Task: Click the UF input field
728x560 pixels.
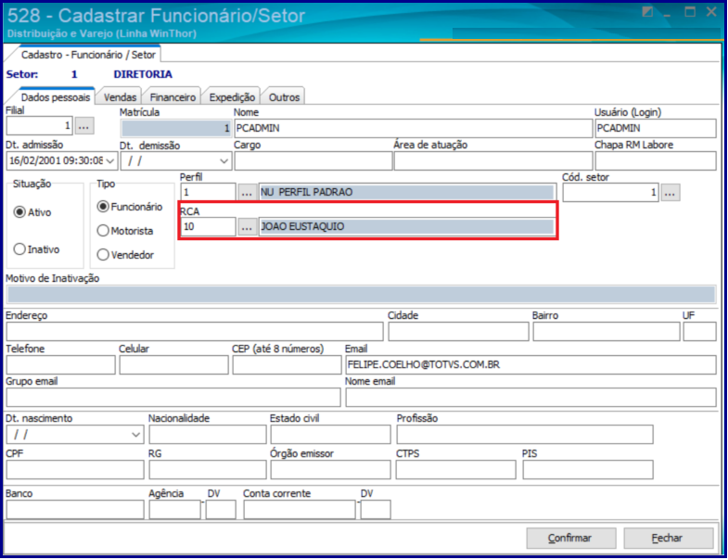Action: 699,332
